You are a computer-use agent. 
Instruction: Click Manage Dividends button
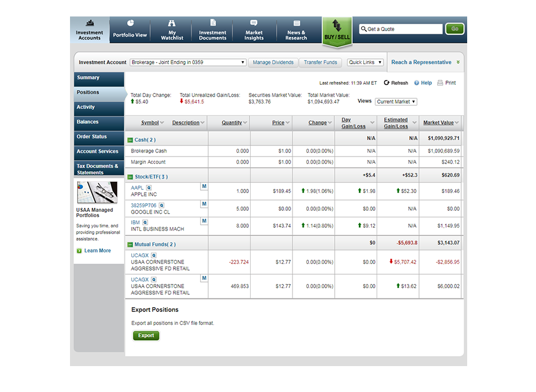[273, 62]
